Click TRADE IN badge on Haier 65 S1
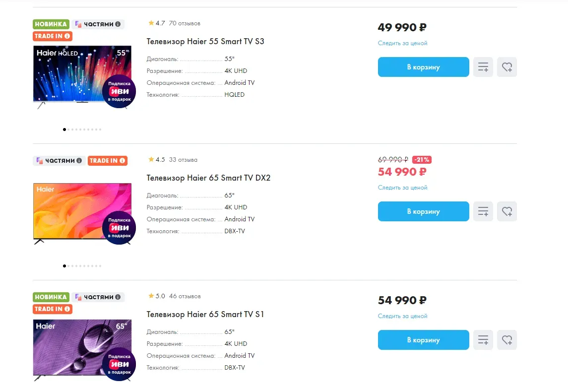Image resolution: width=568 pixels, height=392 pixels. pos(53,309)
